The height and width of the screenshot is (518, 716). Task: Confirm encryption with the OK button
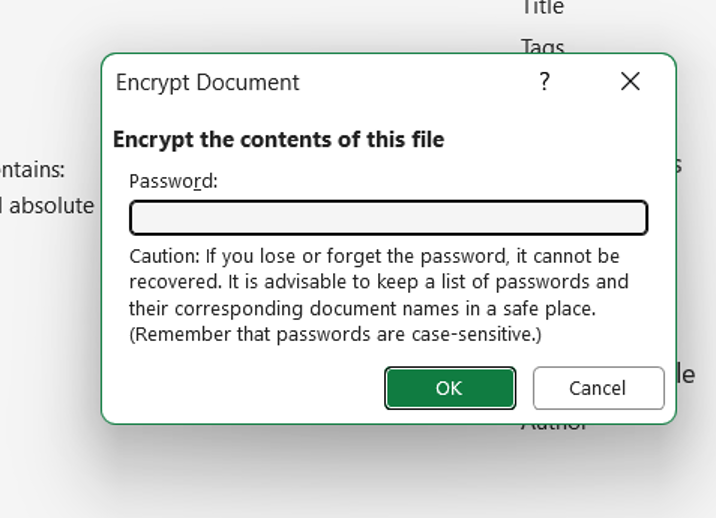click(x=449, y=388)
